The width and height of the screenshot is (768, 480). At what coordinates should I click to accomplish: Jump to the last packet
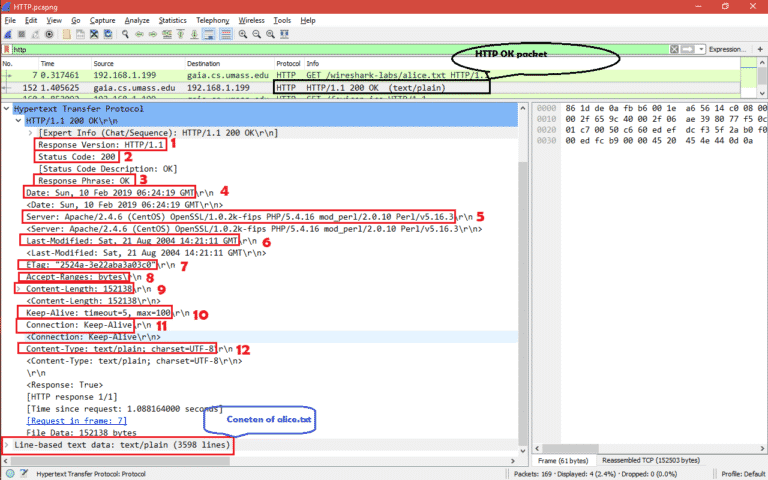click(194, 34)
